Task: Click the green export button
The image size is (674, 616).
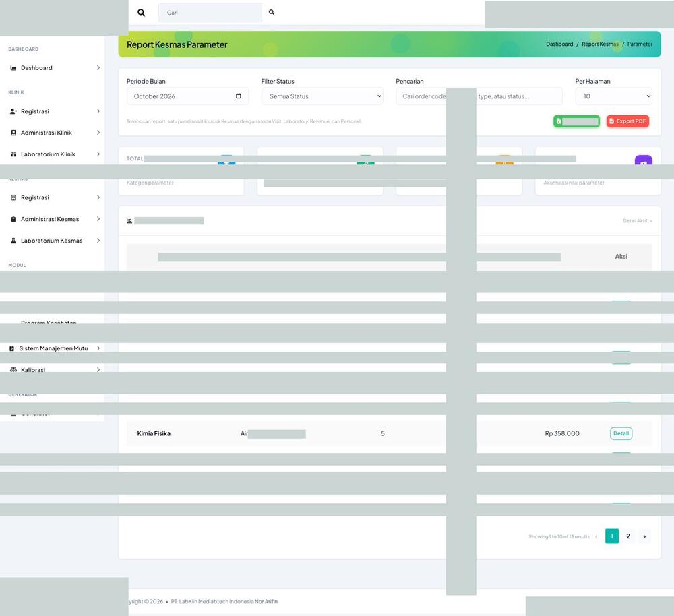Action: tap(576, 121)
